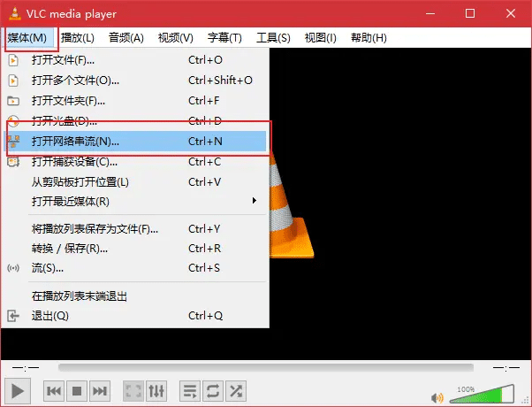This screenshot has width=532, height=407.
Task: Mute audio with the speaker icon
Action: click(437, 397)
